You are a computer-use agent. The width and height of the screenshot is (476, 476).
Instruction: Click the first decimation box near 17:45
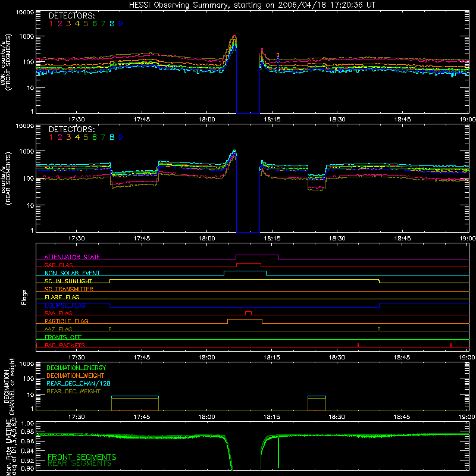pos(135,403)
